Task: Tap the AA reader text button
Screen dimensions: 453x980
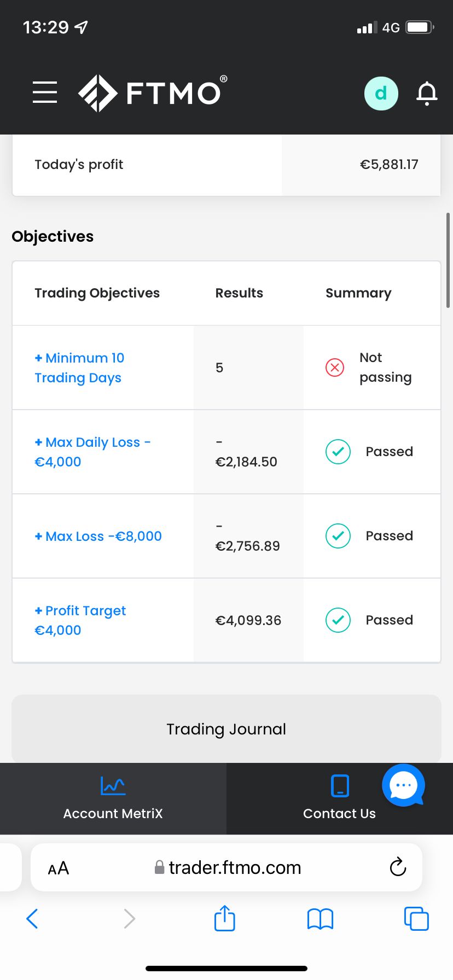Action: pos(59,868)
